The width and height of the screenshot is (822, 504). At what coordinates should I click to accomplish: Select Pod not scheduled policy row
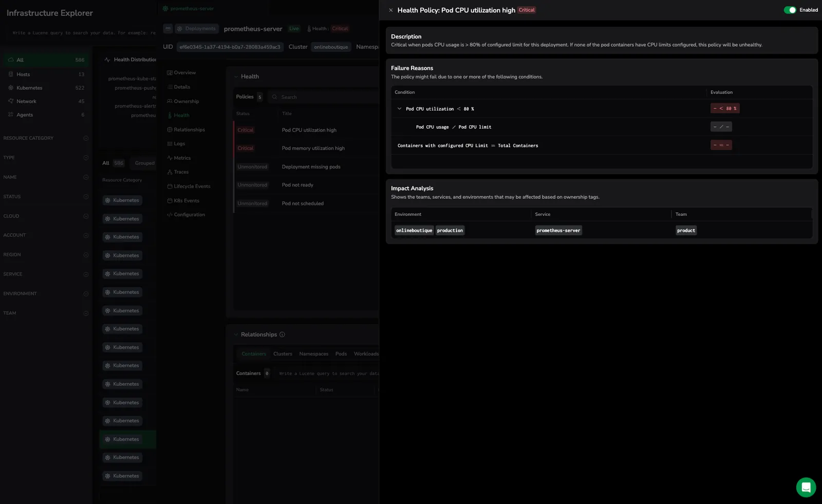pos(307,203)
